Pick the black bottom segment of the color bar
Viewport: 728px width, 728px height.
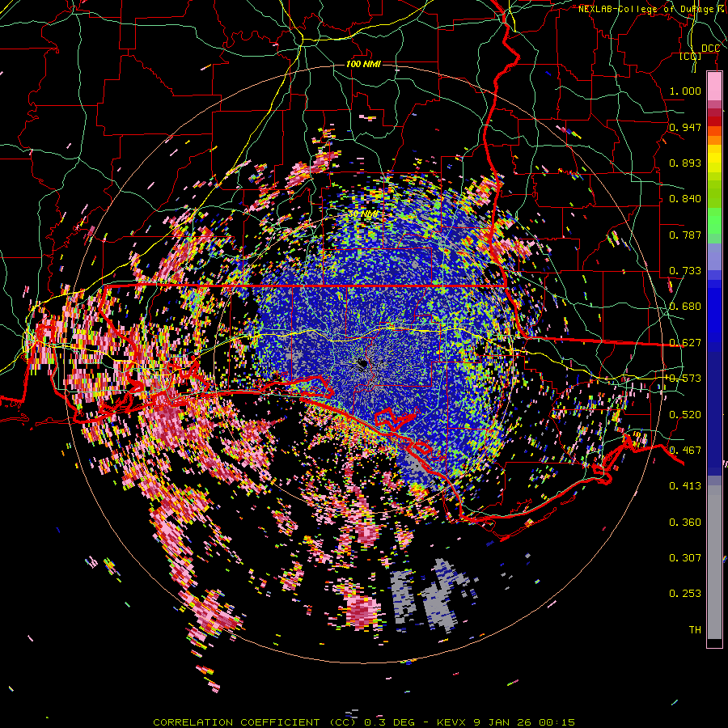pyautogui.click(x=714, y=642)
